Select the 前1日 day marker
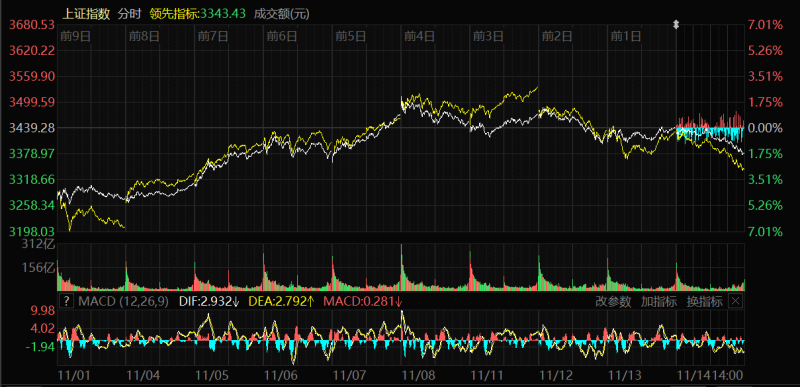Image resolution: width=800 pixels, height=387 pixels. (627, 36)
